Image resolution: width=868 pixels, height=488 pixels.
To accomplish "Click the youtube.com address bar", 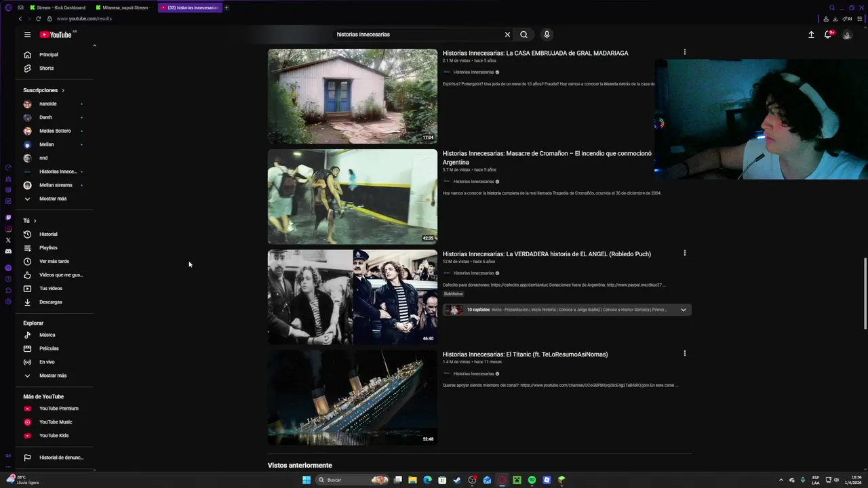I will (84, 19).
